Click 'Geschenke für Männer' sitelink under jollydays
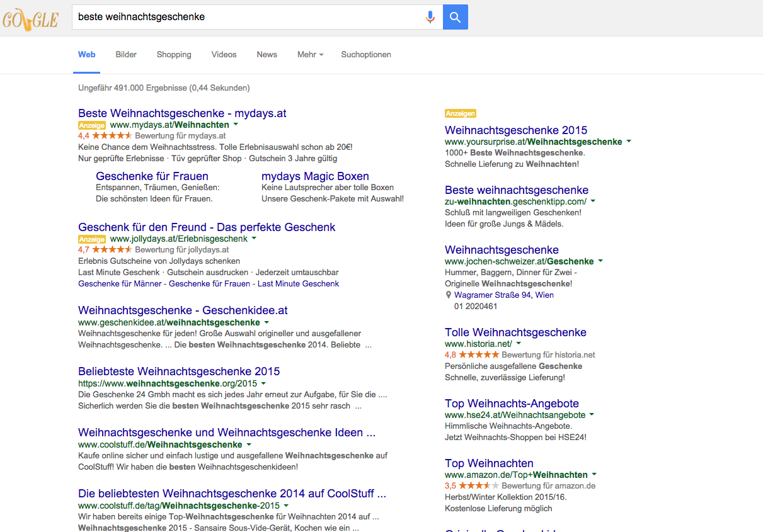Image resolution: width=763 pixels, height=532 pixels. click(x=120, y=284)
